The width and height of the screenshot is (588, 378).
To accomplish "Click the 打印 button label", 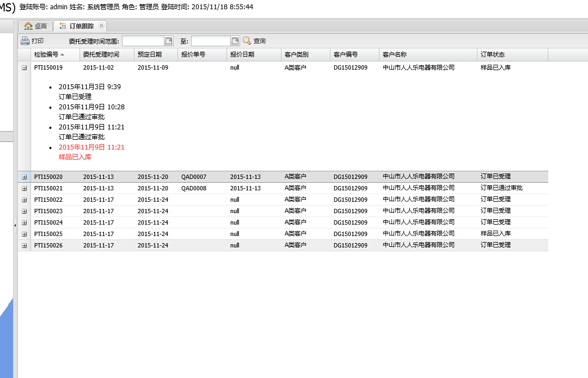I will point(38,41).
